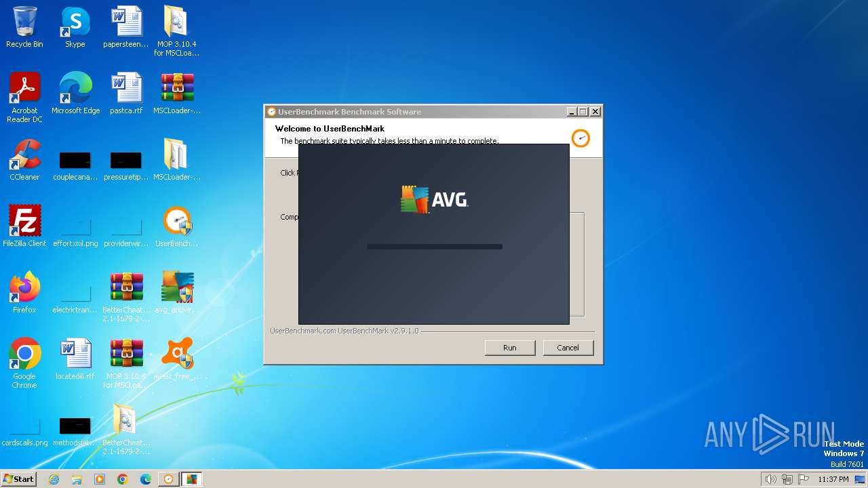Image resolution: width=868 pixels, height=488 pixels.
Task: Select the couplecana file icon
Action: pyautogui.click(x=75, y=167)
